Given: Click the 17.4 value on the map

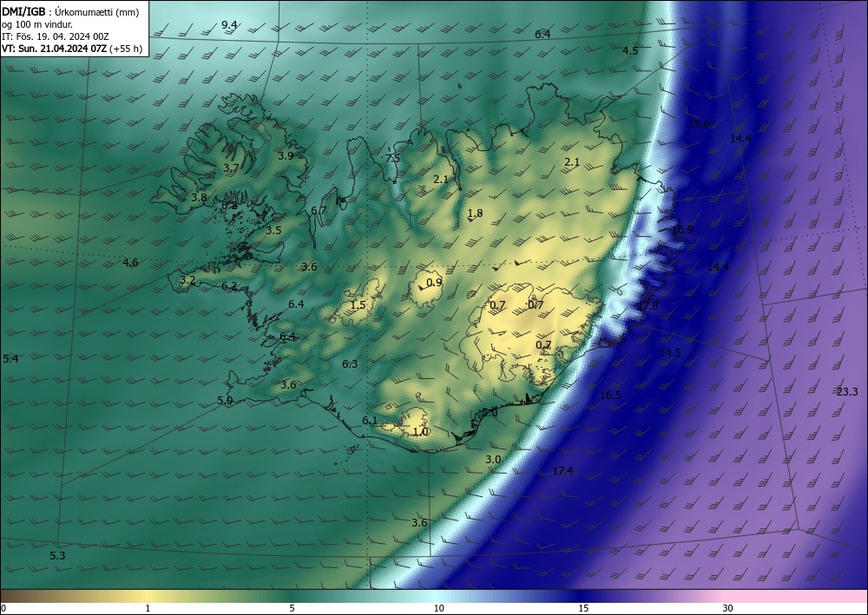Looking at the screenshot, I should tap(562, 471).
